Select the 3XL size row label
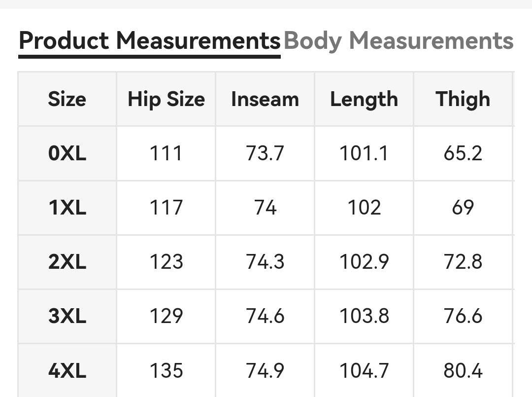Viewport: 532px width, 397px height. (67, 316)
